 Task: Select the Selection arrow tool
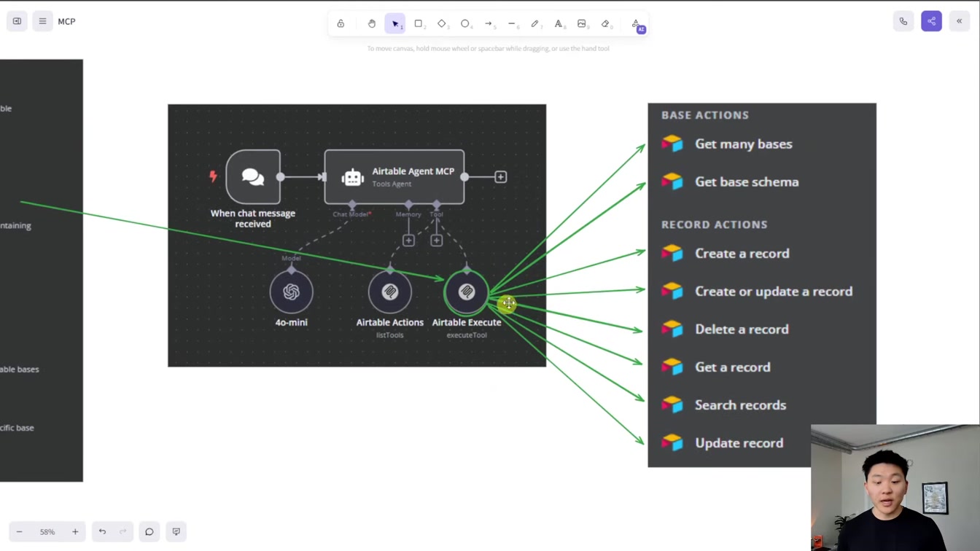point(394,23)
